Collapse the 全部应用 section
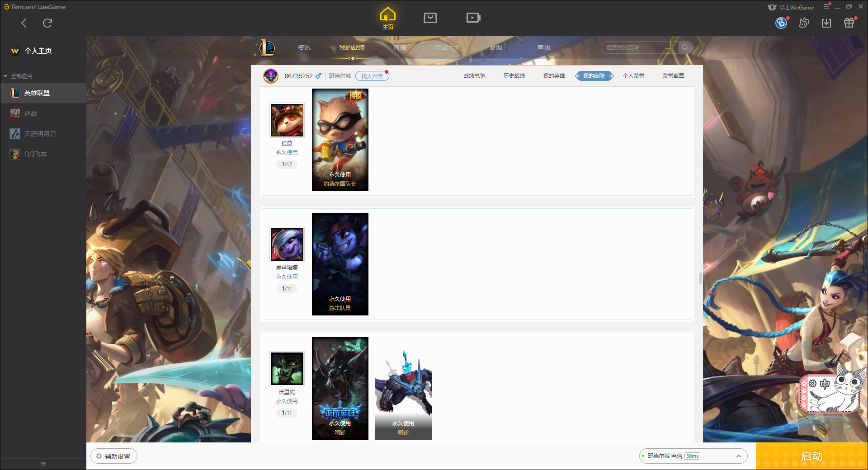Screen dimensions: 868x470 (18, 76)
